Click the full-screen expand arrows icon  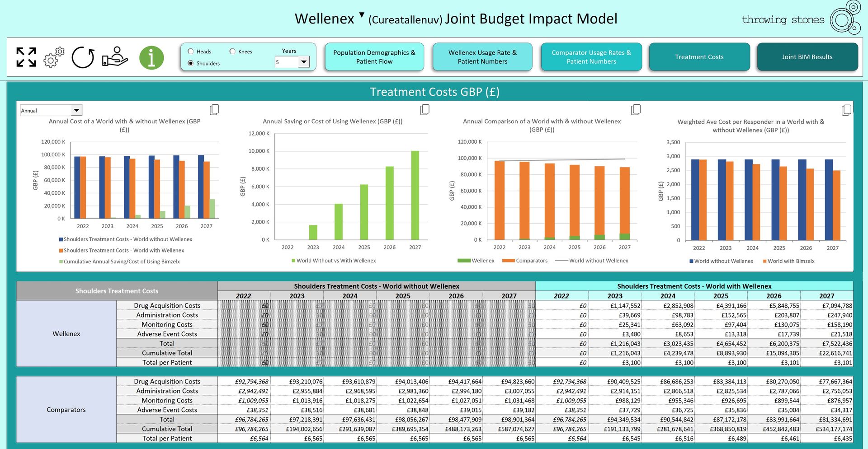point(26,57)
